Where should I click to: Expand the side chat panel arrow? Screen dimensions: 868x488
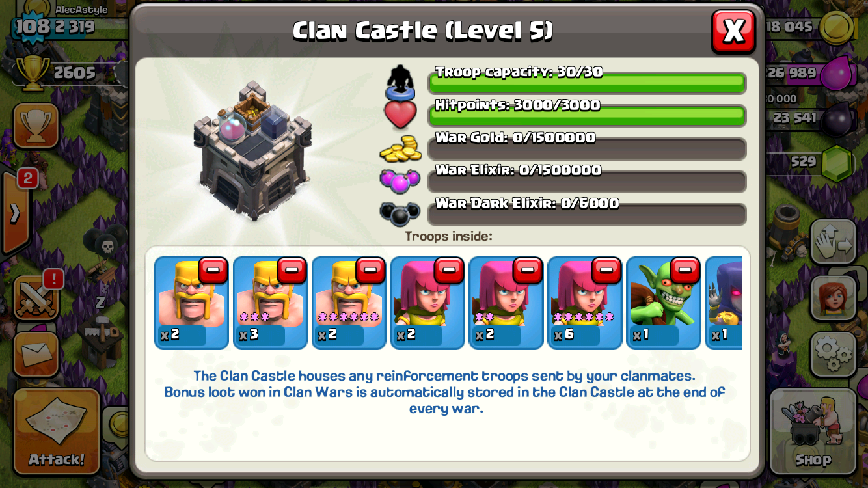pyautogui.click(x=14, y=213)
